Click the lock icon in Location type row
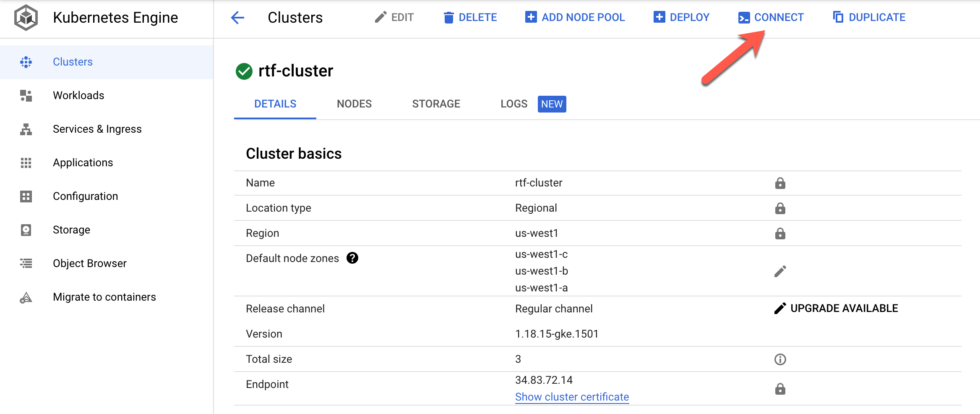Image resolution: width=980 pixels, height=414 pixels. point(780,208)
